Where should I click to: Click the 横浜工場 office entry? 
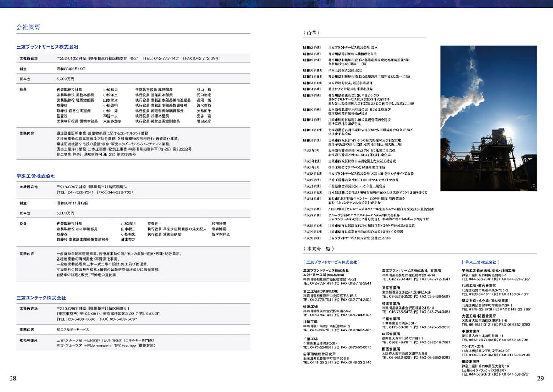(x=310, y=306)
